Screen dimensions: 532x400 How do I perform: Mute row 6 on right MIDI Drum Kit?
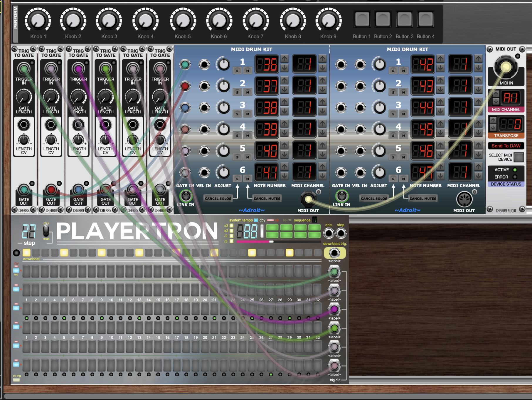coord(403,179)
